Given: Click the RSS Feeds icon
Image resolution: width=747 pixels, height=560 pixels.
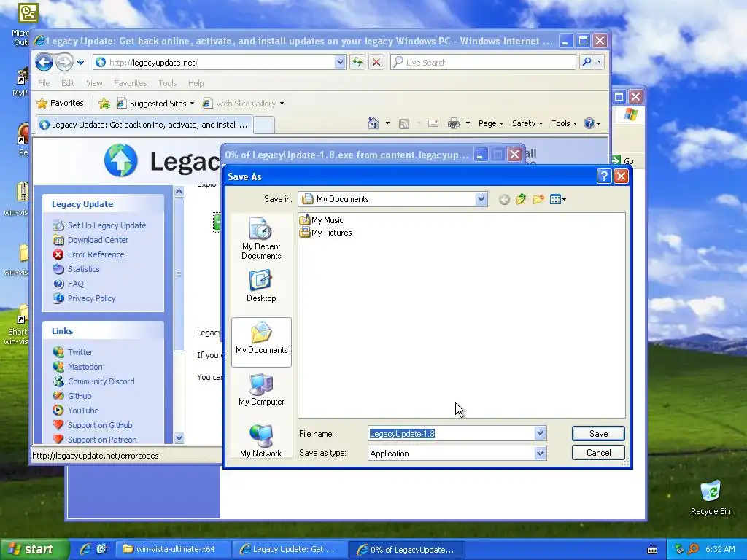Looking at the screenshot, I should coord(404,124).
